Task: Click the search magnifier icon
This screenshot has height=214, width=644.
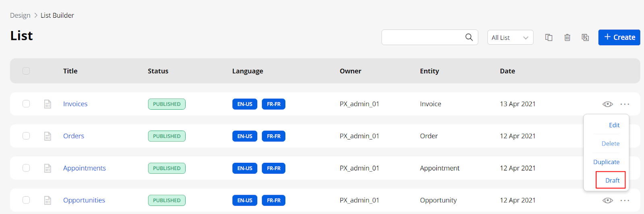Action: pos(469,37)
